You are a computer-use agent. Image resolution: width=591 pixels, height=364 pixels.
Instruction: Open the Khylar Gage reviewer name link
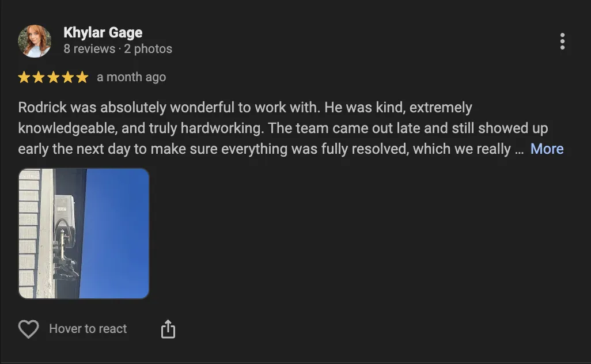point(103,33)
